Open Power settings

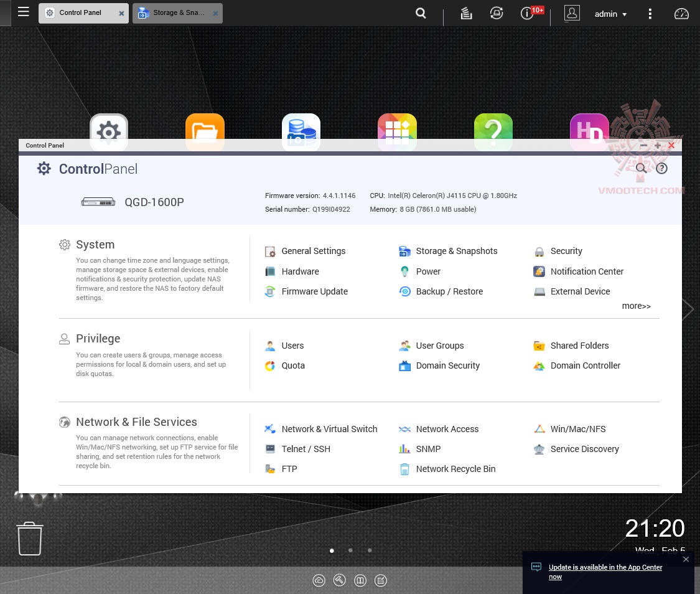pos(419,271)
